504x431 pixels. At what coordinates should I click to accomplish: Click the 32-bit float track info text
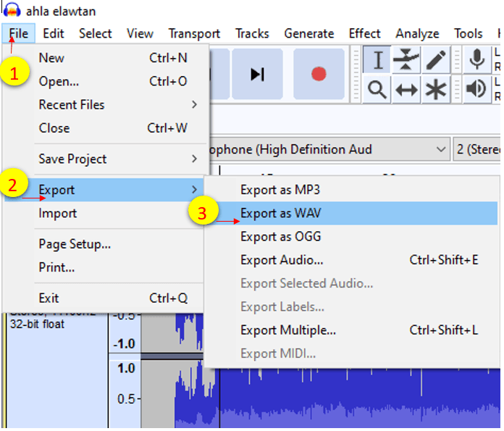click(x=37, y=324)
